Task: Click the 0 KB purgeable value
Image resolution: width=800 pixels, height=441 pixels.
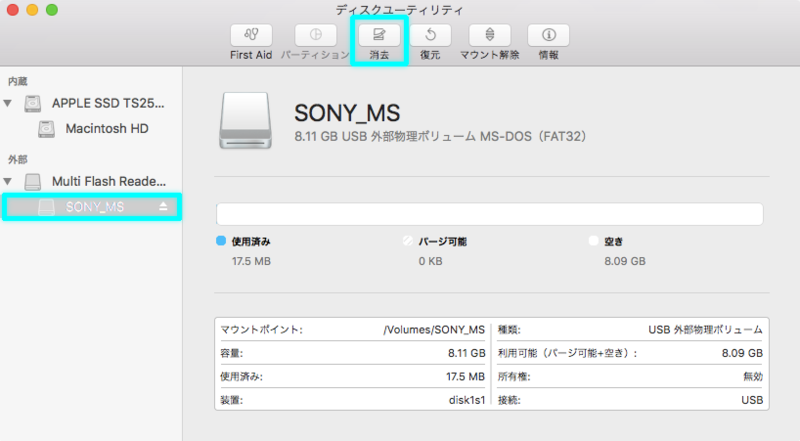Action: tap(431, 261)
